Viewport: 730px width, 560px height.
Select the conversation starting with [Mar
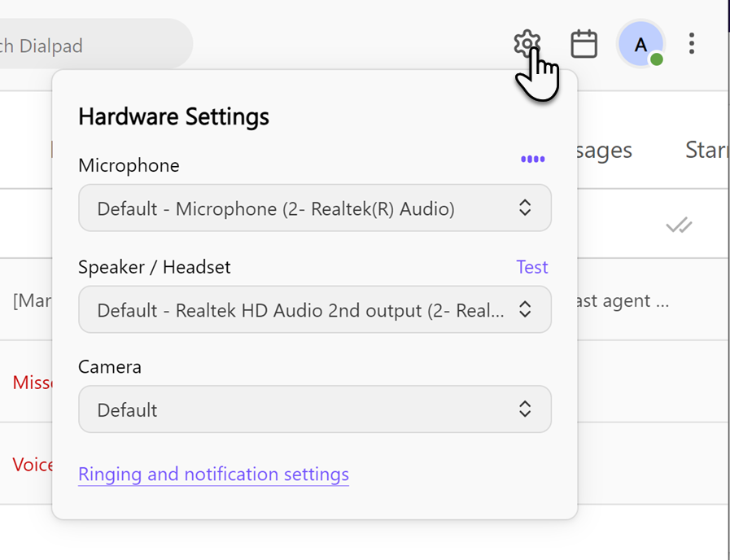[31, 300]
